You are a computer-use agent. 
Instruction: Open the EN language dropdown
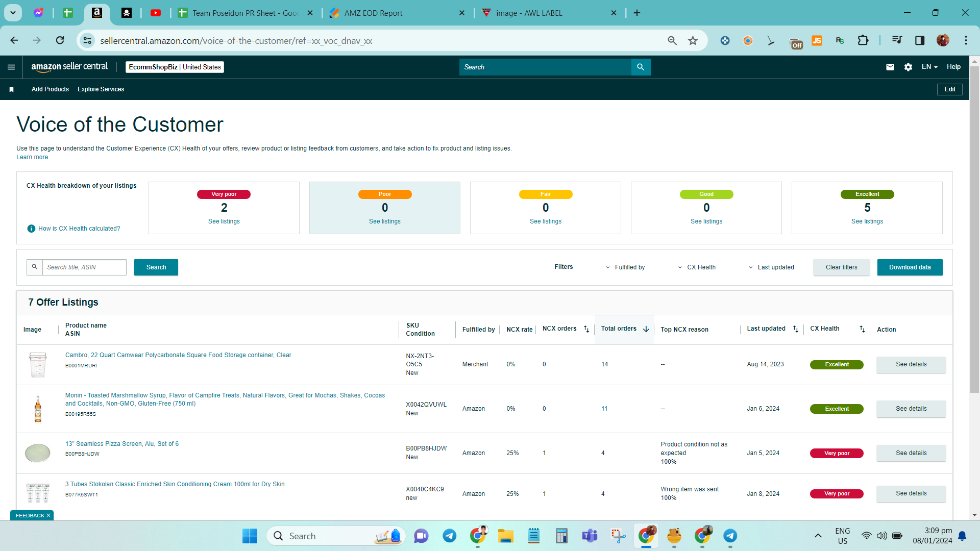pos(929,67)
